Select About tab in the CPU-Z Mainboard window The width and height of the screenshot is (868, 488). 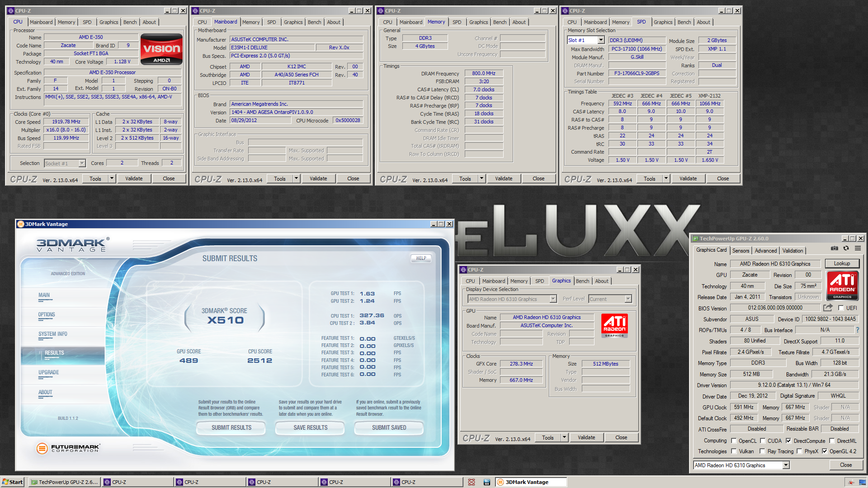pos(334,22)
